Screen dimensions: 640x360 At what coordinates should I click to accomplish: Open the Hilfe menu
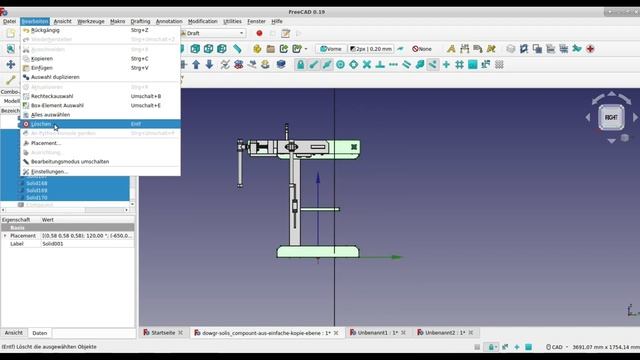pyautogui.click(x=277, y=21)
